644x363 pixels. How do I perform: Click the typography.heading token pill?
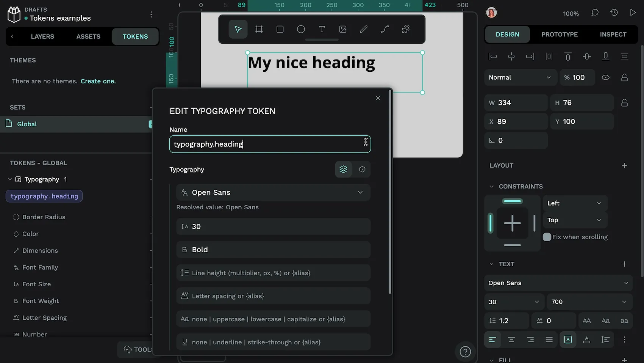[x=44, y=196]
